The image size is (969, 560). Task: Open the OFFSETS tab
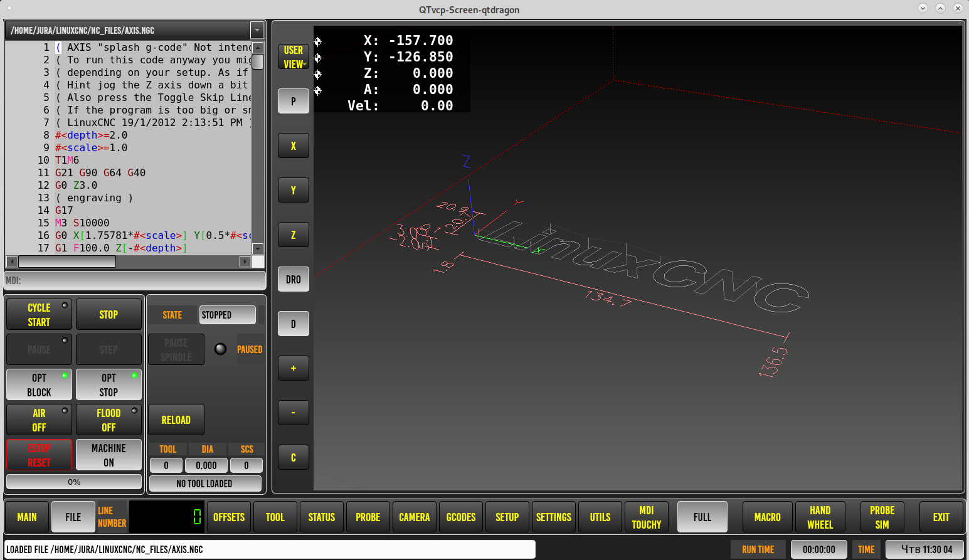[x=229, y=517]
